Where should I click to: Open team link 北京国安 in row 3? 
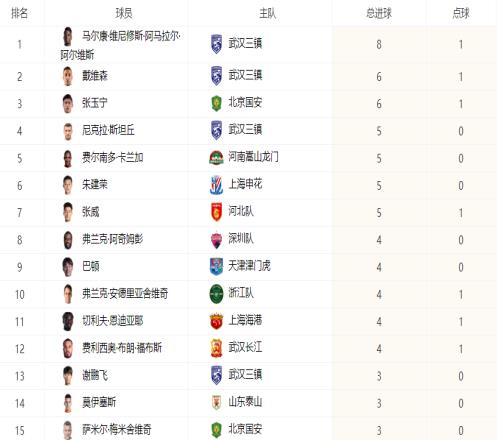245,103
